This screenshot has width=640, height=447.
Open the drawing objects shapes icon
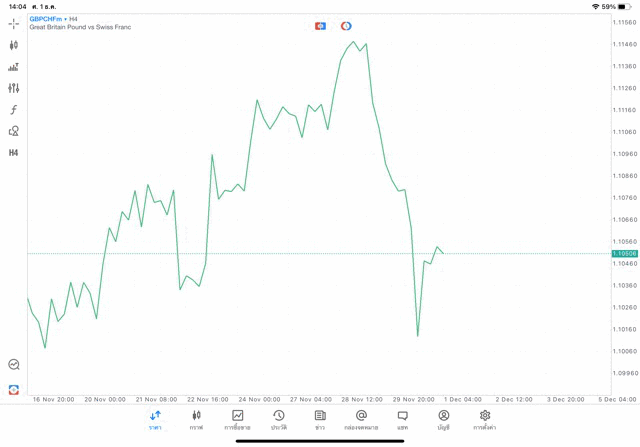14,131
